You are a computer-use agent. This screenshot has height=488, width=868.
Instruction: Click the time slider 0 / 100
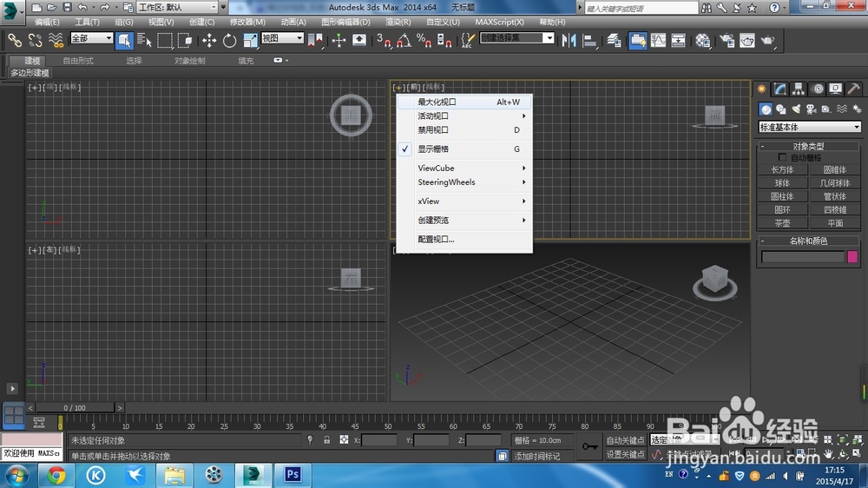click(75, 408)
